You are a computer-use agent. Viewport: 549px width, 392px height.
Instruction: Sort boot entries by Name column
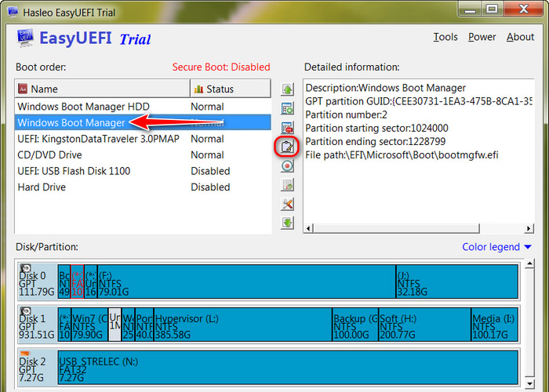click(x=102, y=89)
